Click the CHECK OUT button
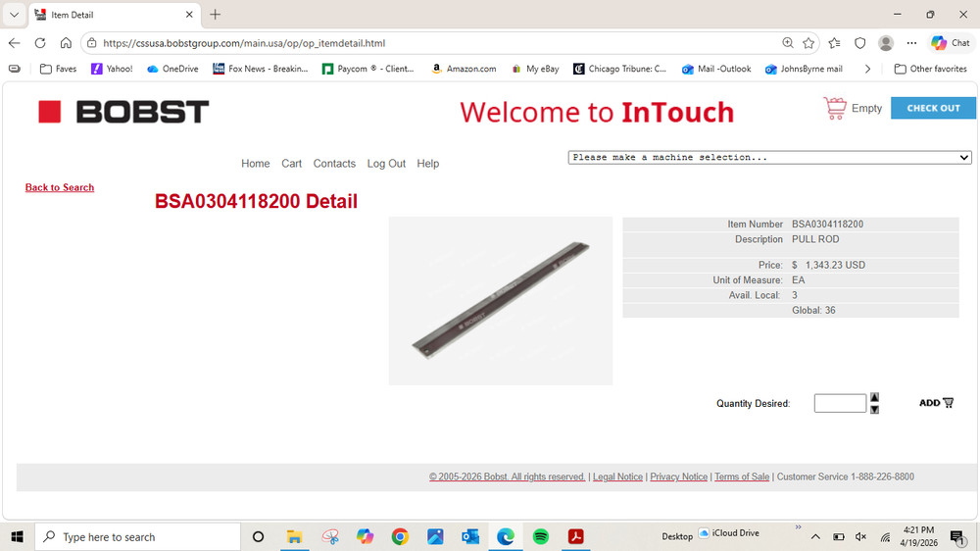Screen dimensions: 980x551 (933, 108)
